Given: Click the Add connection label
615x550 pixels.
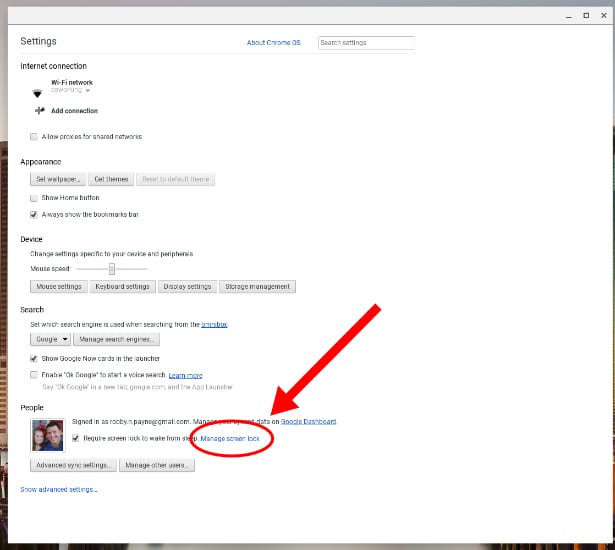Looking at the screenshot, I should 74,111.
